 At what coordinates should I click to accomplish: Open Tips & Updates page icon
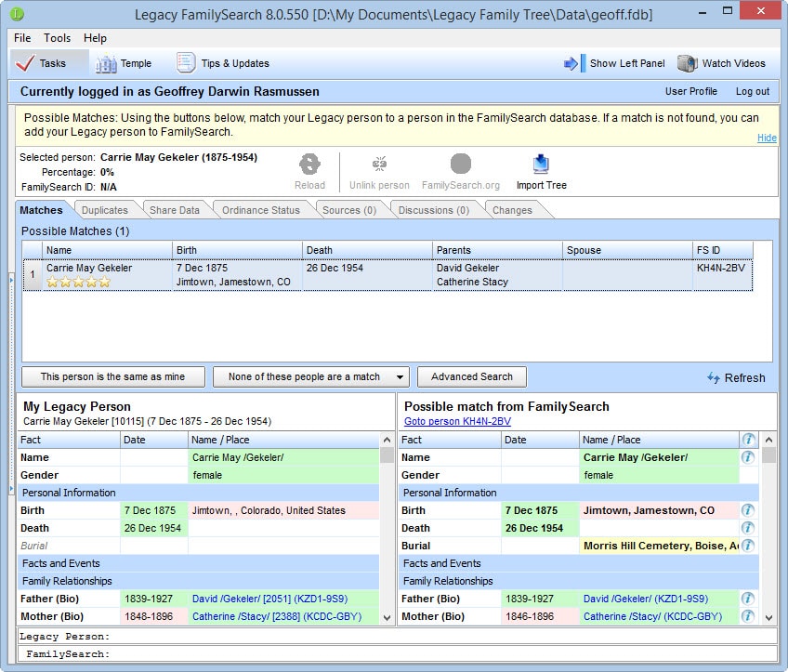tap(186, 63)
